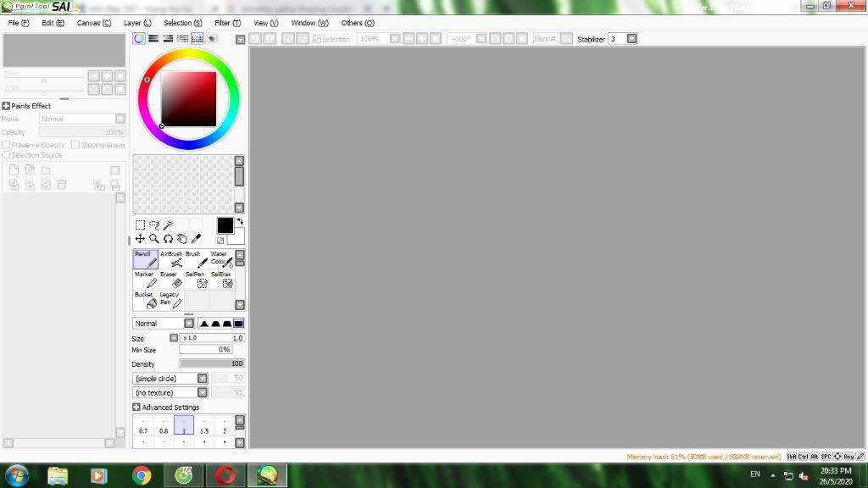Select the Eraser tool
Image resolution: width=868 pixels, height=488 pixels.
[x=171, y=280]
